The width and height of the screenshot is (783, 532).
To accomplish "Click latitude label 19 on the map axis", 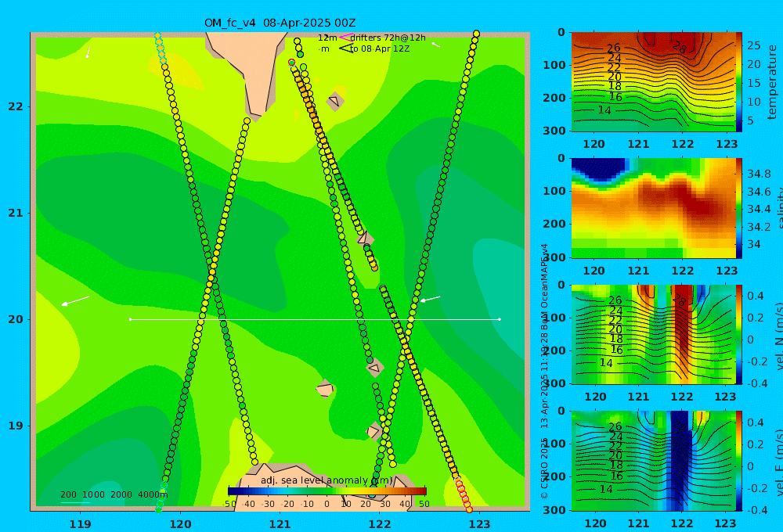I will pos(16,426).
